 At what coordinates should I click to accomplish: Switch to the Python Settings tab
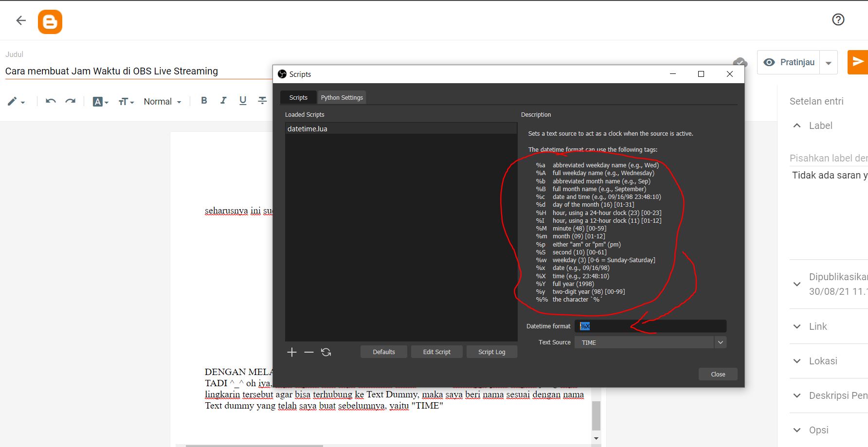[342, 97]
